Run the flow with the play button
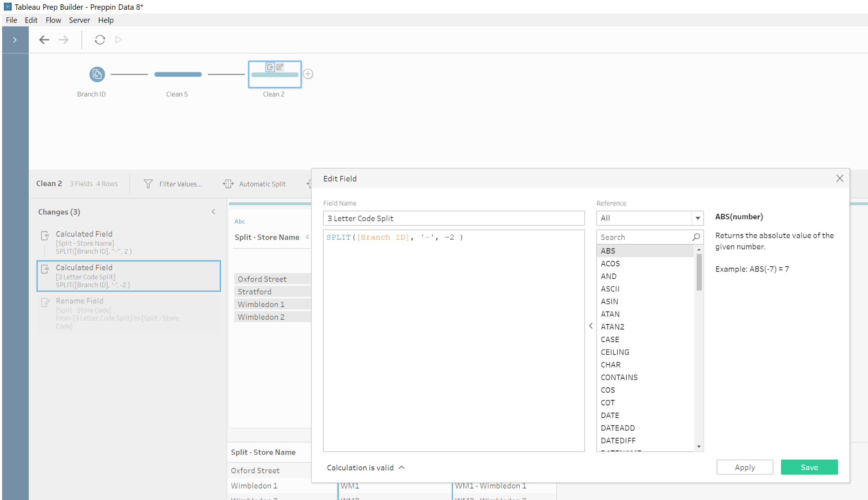This screenshot has height=500, width=868. 118,39
